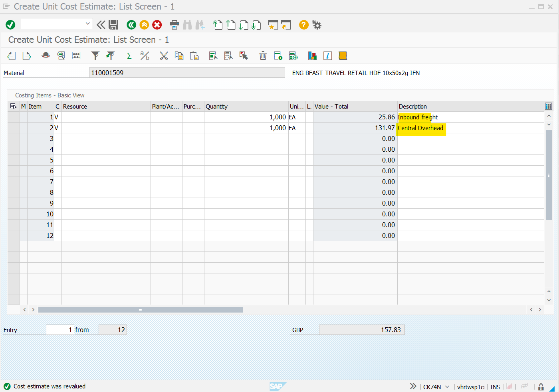559x392 pixels.
Task: Click the yellow Help question mark icon
Action: pyautogui.click(x=304, y=25)
